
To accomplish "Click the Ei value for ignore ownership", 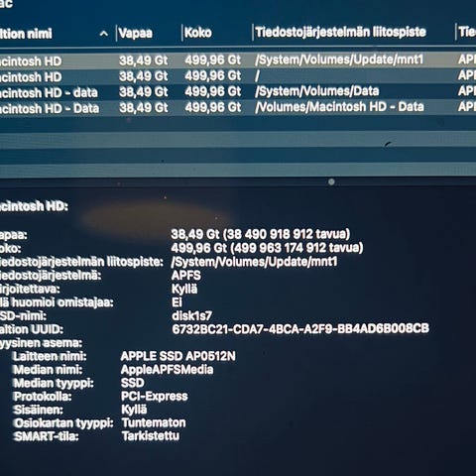I will point(177,302).
